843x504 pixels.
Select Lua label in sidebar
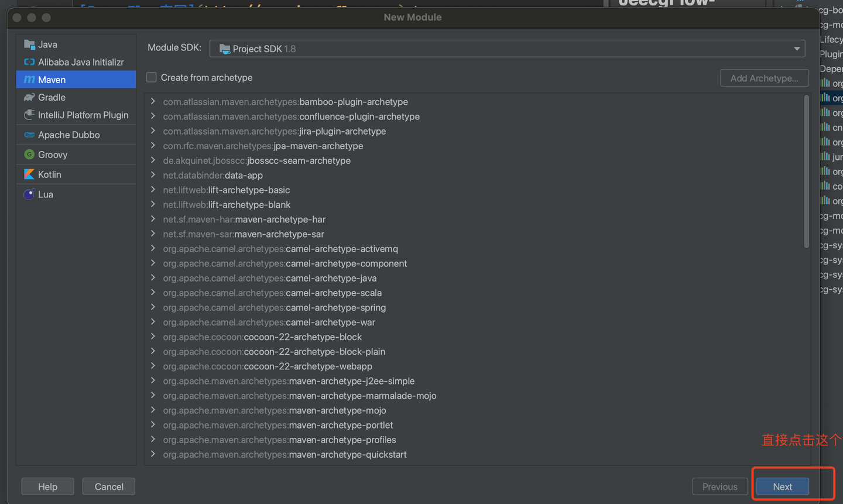46,194
